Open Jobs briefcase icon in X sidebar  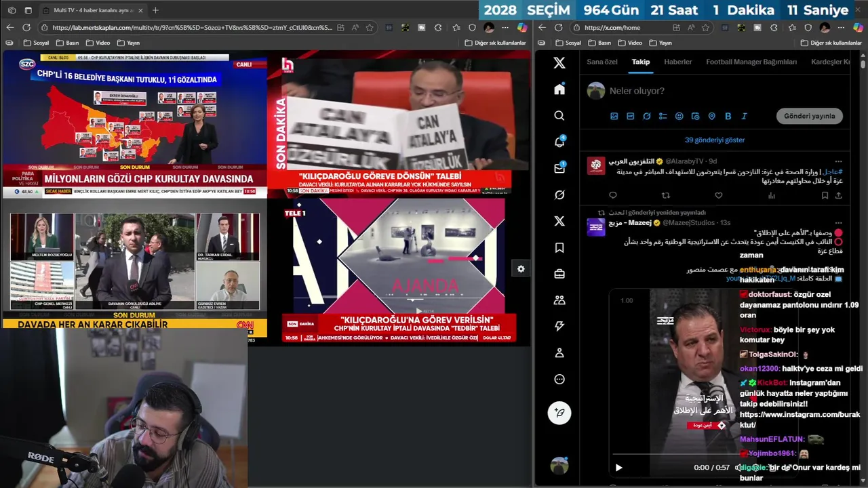[x=559, y=274]
